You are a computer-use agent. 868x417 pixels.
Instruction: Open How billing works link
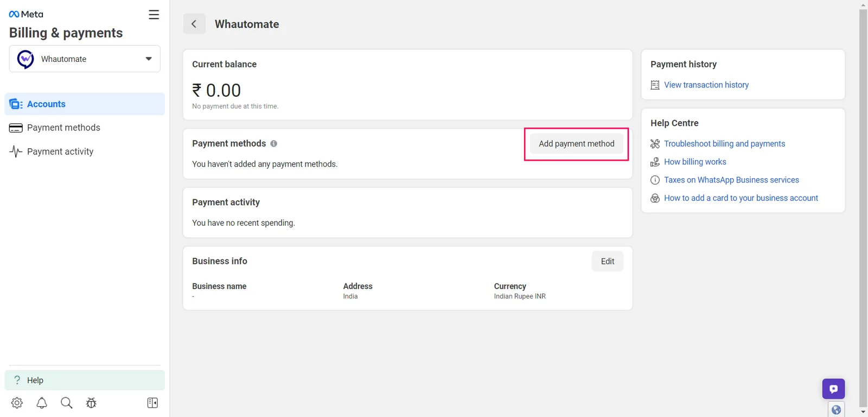tap(695, 162)
